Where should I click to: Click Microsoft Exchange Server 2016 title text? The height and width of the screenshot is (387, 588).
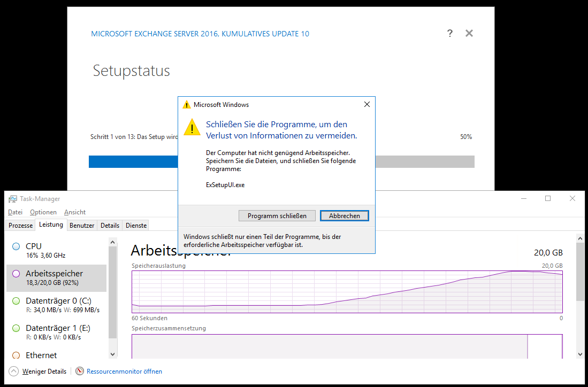pos(200,34)
